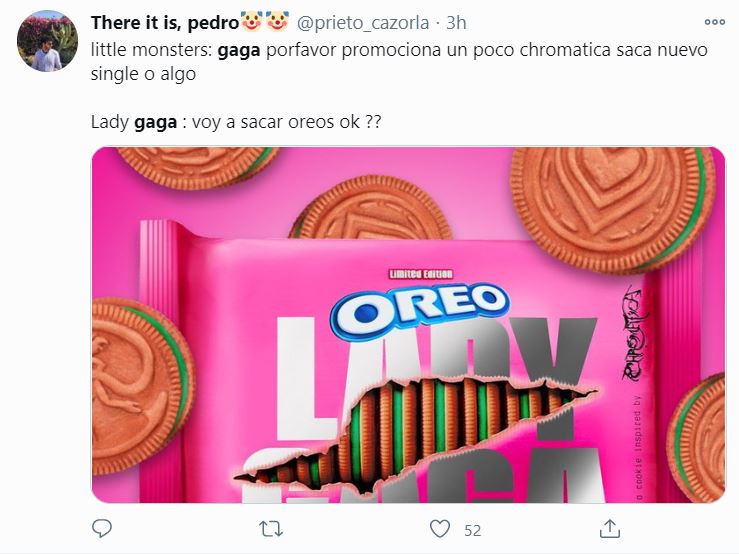Click the Chromatica logo on the package

coord(635,333)
